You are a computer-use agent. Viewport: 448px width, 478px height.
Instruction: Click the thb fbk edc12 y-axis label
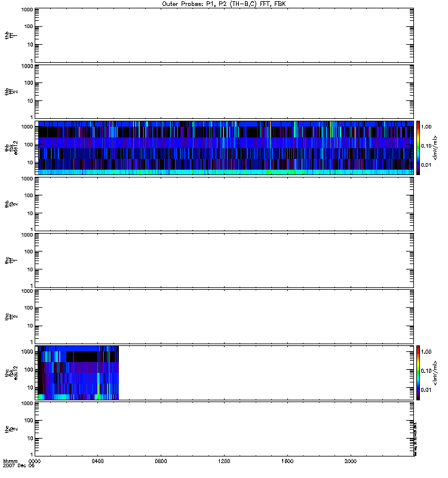10,148
